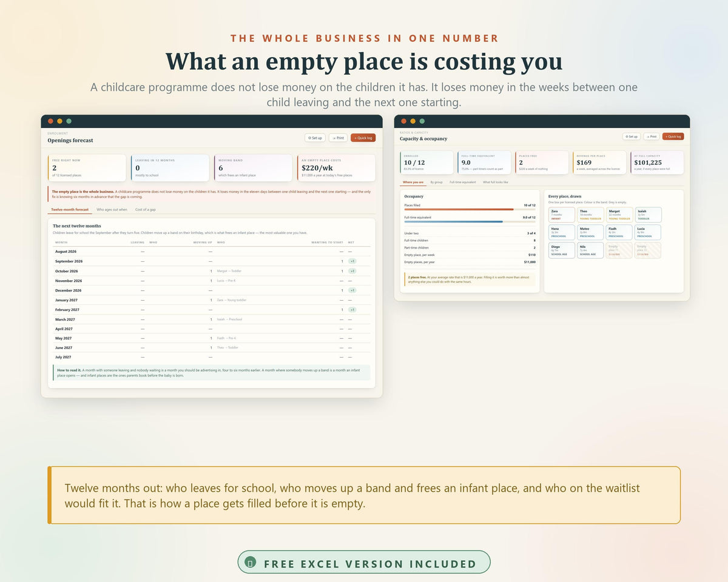Click green dot on Capacity & occupancy window
The width and height of the screenshot is (728, 582).
click(422, 121)
